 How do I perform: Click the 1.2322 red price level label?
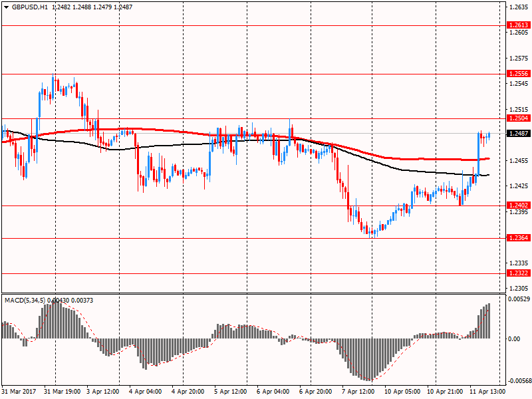pos(519,273)
